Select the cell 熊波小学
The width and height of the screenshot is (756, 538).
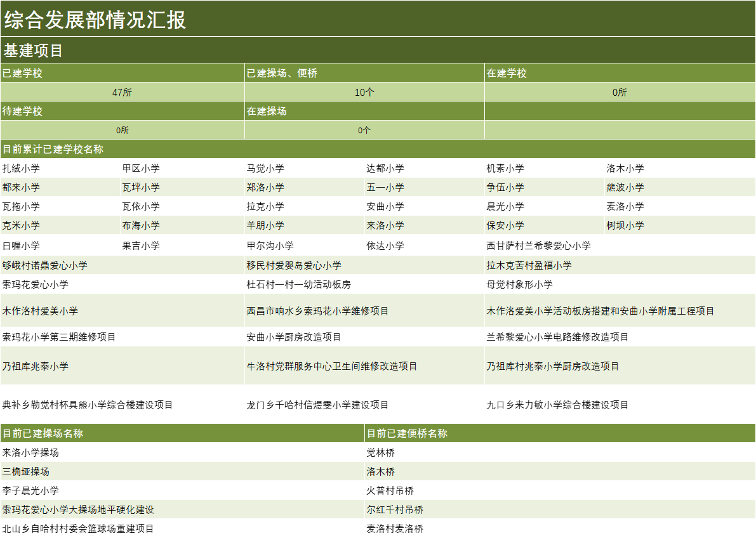point(680,187)
